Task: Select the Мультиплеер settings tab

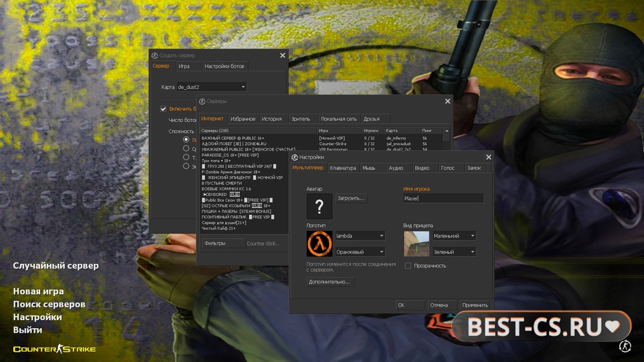Action: [x=308, y=168]
